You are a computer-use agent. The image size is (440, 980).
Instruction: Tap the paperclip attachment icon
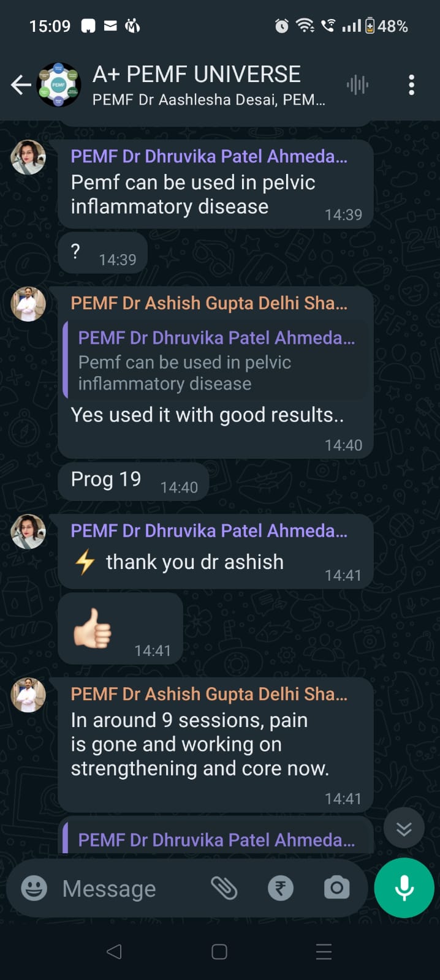[x=224, y=888]
